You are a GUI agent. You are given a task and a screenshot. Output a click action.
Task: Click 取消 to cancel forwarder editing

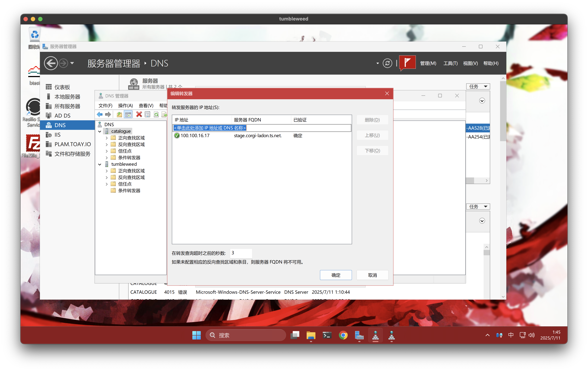tap(372, 275)
